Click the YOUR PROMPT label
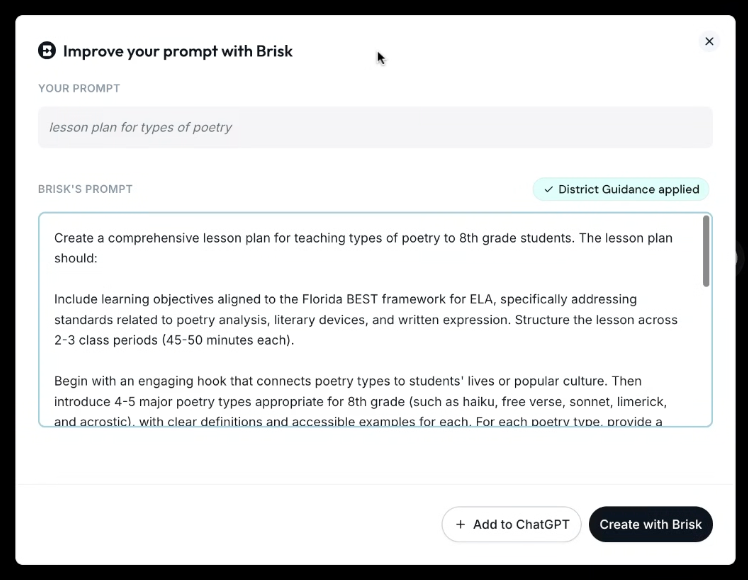This screenshot has height=580, width=748. (x=79, y=88)
